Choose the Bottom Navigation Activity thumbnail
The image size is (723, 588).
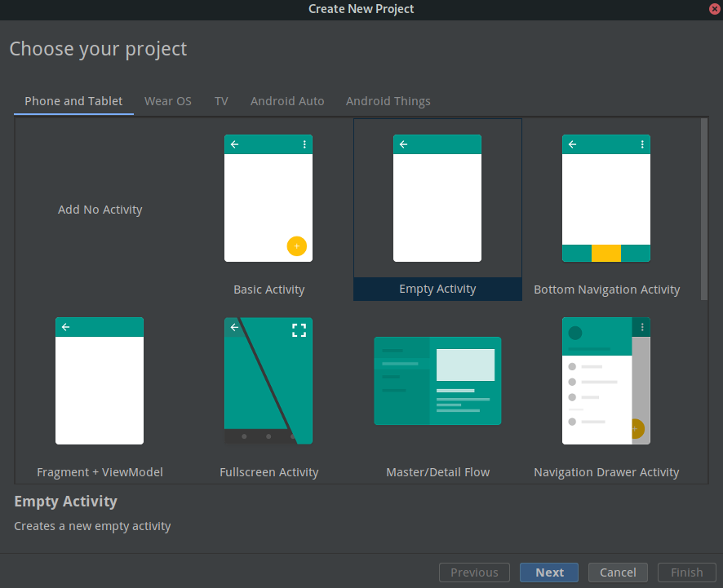(x=605, y=198)
